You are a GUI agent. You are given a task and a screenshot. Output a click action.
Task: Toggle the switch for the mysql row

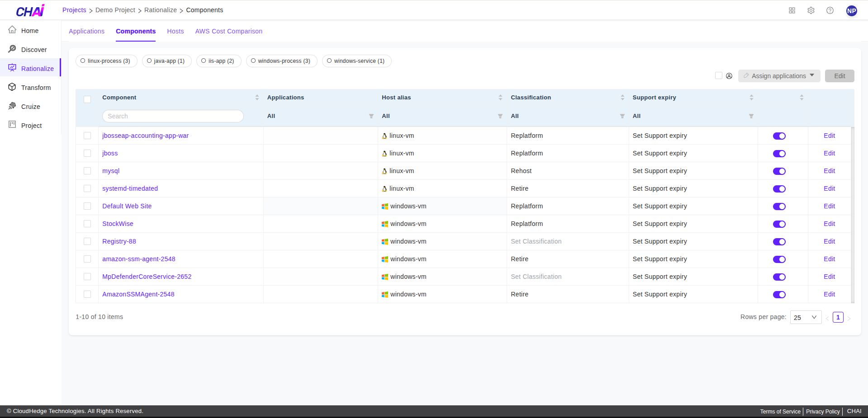[779, 171]
